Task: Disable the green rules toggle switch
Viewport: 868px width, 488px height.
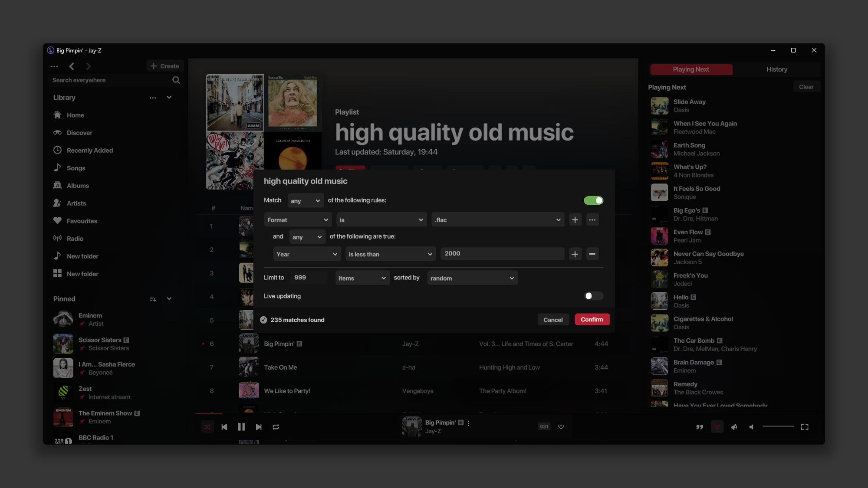Action: click(x=593, y=200)
